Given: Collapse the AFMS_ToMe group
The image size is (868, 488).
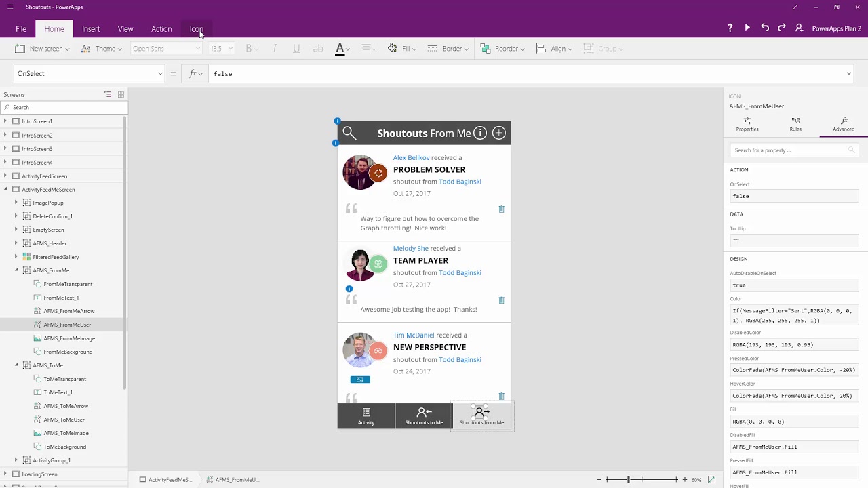Looking at the screenshot, I should (x=16, y=365).
